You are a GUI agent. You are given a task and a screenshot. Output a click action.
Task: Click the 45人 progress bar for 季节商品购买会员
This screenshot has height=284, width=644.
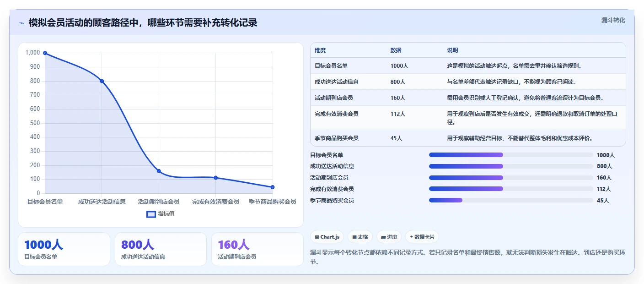pos(511,200)
